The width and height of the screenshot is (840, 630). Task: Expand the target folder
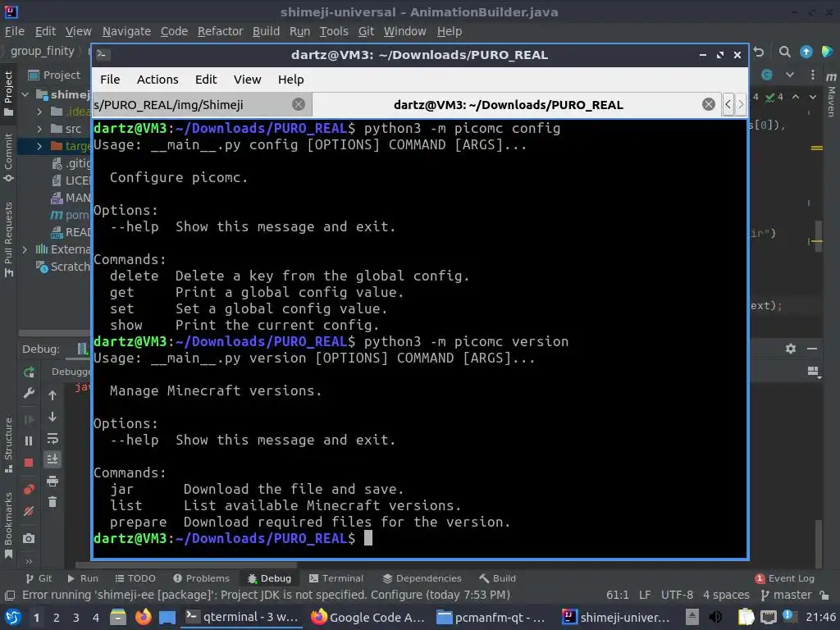(x=39, y=146)
